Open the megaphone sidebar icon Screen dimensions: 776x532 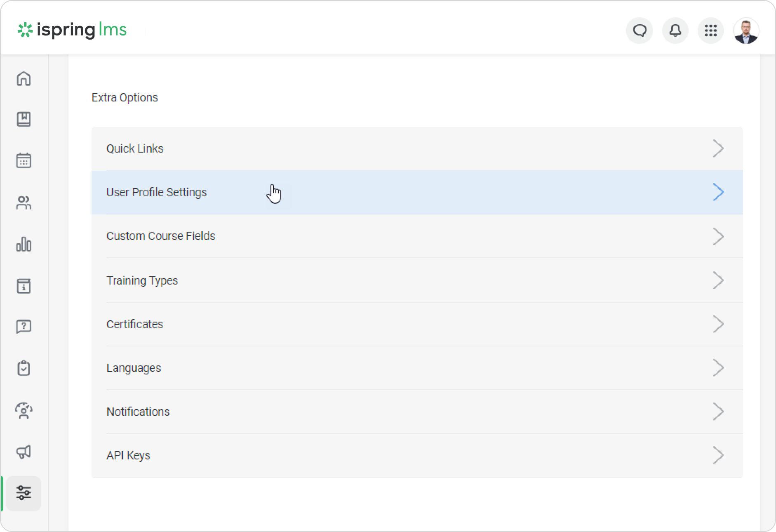24,452
